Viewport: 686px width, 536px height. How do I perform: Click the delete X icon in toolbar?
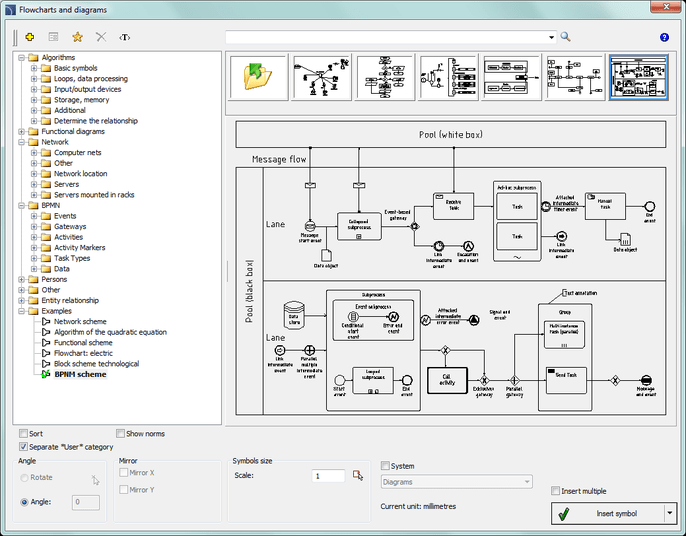[x=101, y=37]
